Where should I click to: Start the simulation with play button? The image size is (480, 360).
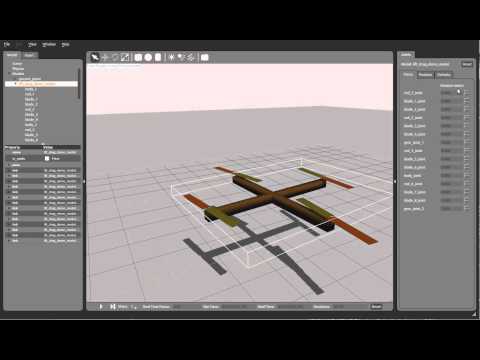pos(101,306)
